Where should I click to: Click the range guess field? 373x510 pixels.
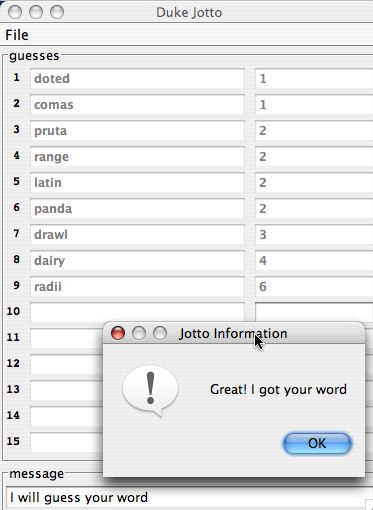point(137,157)
